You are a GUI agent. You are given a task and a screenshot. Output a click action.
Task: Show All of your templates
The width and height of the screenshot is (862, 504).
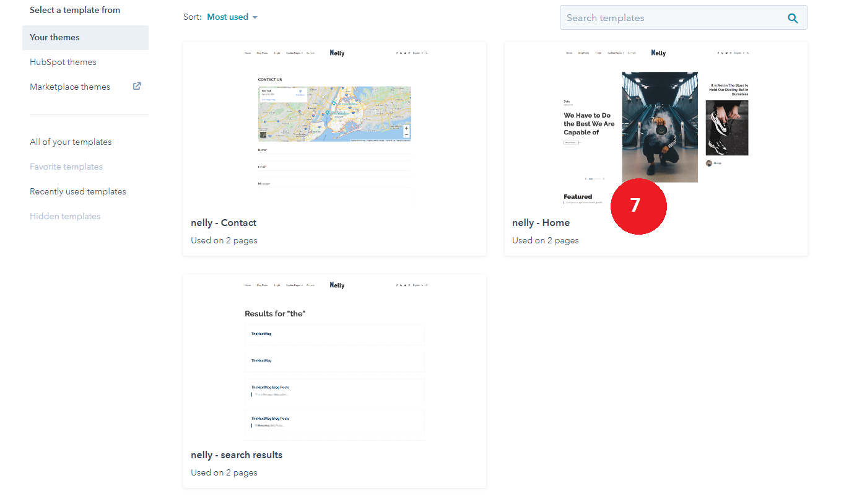(x=71, y=142)
